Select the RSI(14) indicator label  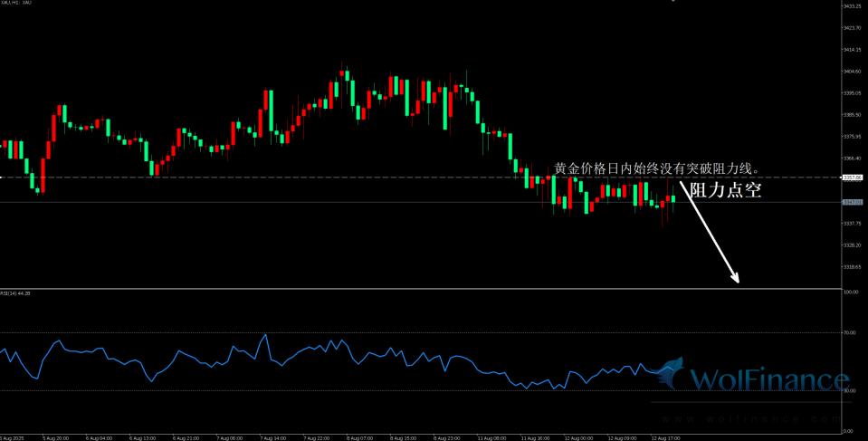click(x=17, y=293)
